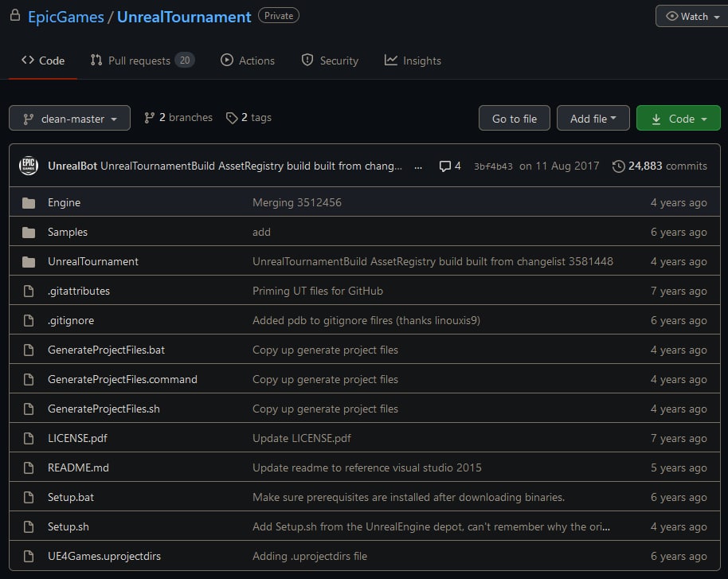The width and height of the screenshot is (728, 579).
Task: Expand the commit message ellipsis
Action: pyautogui.click(x=419, y=166)
